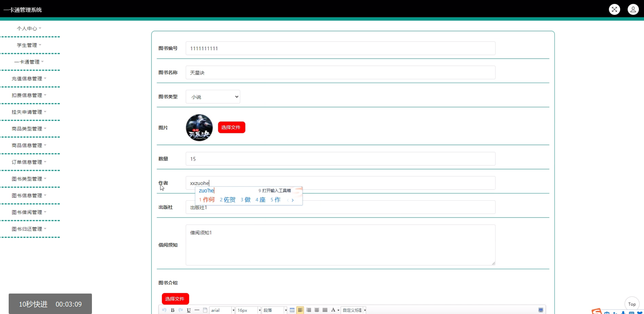Click the editor fullscreen icon at toolbar right

click(x=541, y=310)
